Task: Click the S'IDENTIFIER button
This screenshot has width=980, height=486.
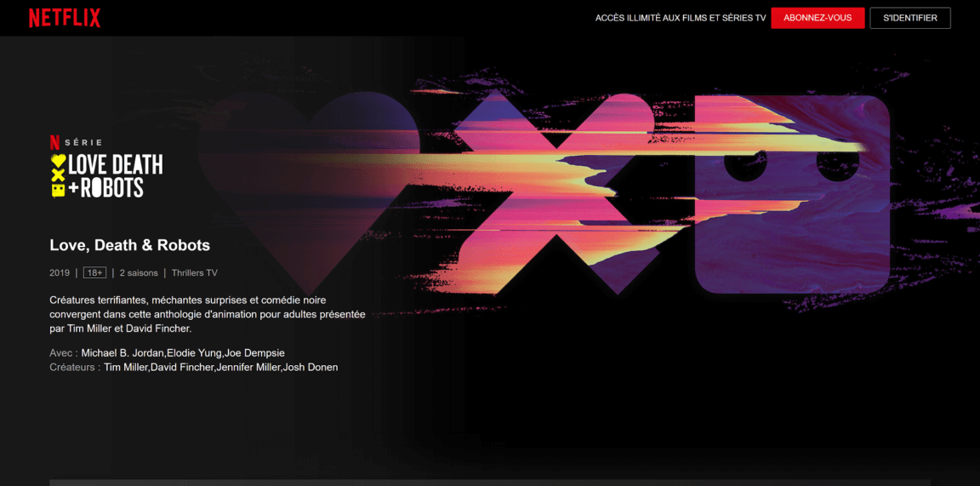Action: point(910,18)
